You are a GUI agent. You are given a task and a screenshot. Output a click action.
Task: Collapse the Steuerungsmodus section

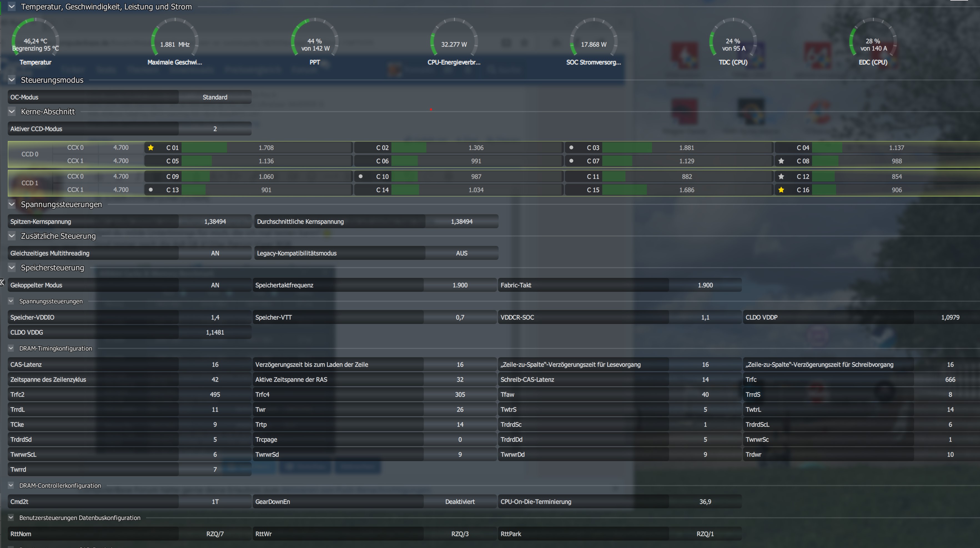[12, 80]
